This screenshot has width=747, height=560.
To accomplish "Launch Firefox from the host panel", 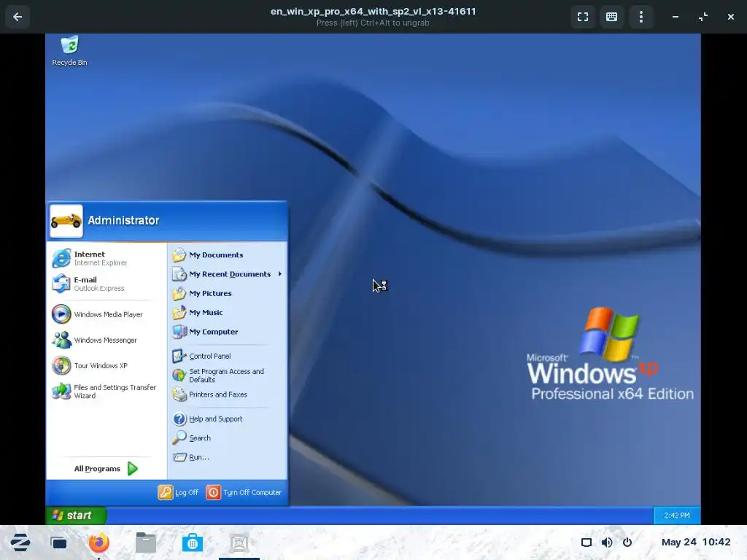I will (x=99, y=542).
